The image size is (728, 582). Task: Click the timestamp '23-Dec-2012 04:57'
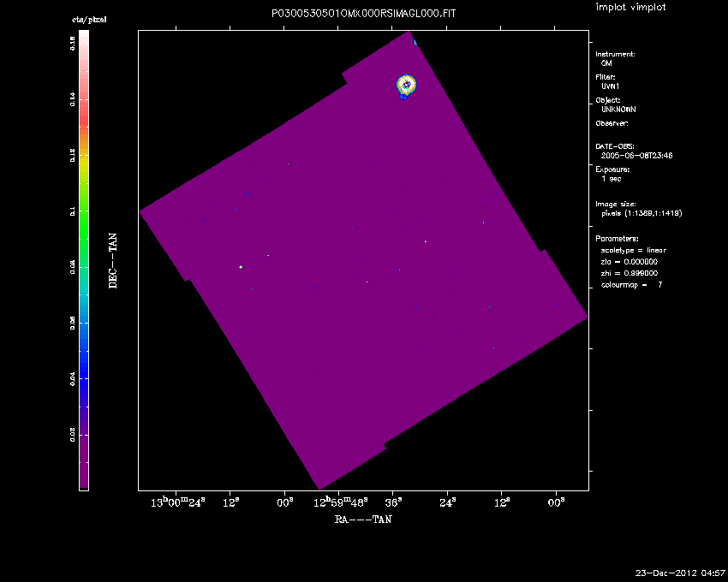pyautogui.click(x=680, y=573)
